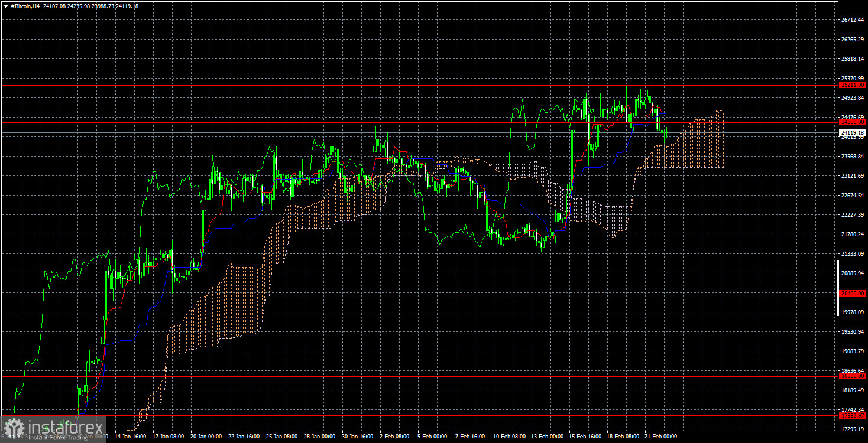
Task: Click the 22674.54 price scale label
Action: click(x=853, y=196)
